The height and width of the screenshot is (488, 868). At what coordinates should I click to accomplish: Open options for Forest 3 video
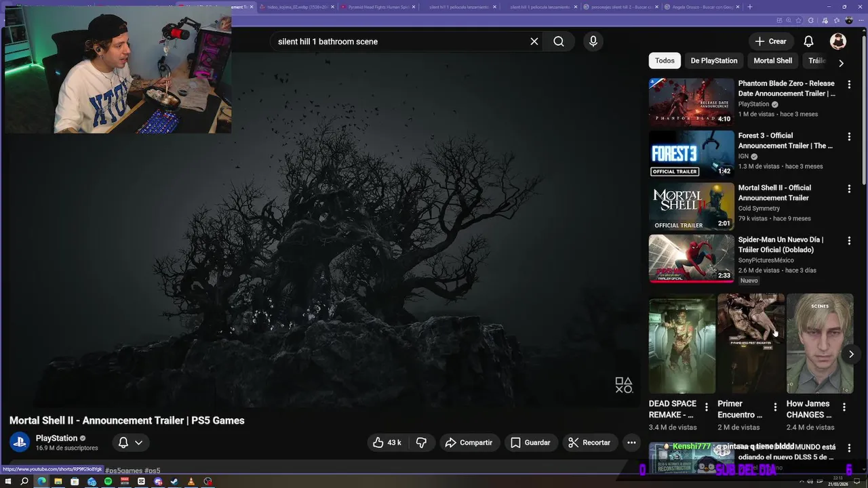(849, 137)
